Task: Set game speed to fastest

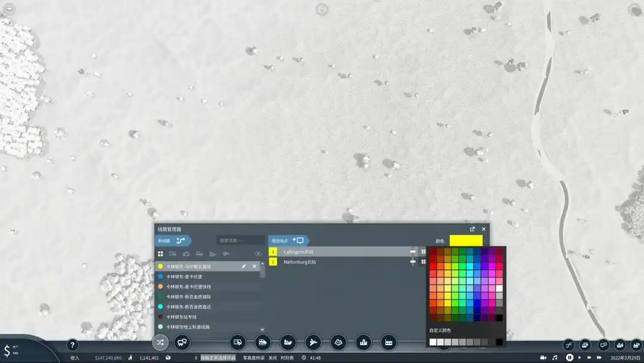Action: [x=599, y=357]
